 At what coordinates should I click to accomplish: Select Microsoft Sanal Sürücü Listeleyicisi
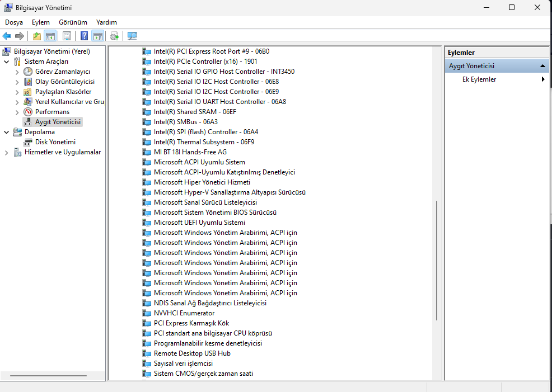205,202
